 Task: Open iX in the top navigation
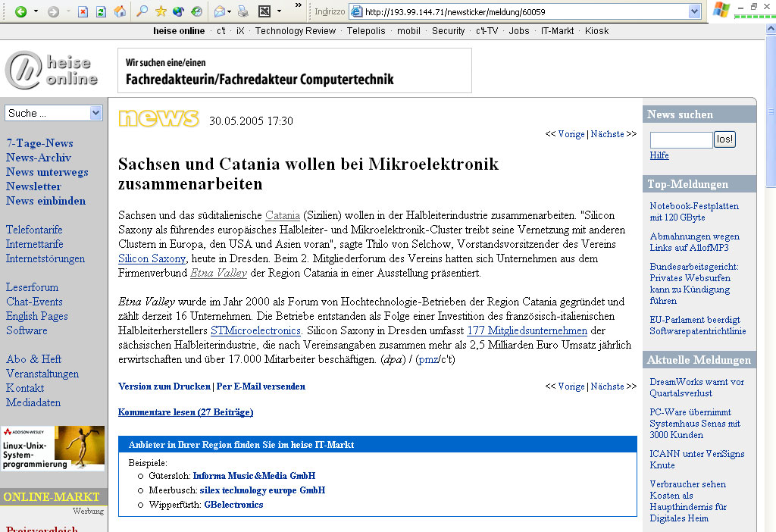tap(240, 30)
